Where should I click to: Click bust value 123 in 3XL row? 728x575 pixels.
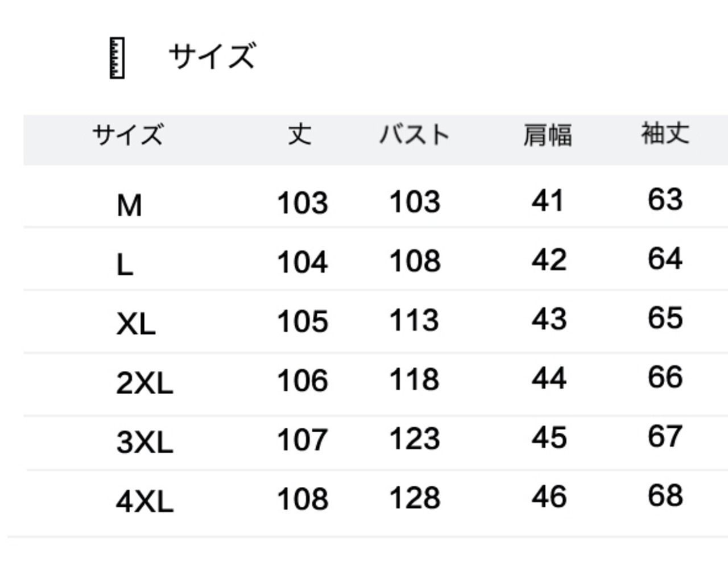pyautogui.click(x=415, y=439)
